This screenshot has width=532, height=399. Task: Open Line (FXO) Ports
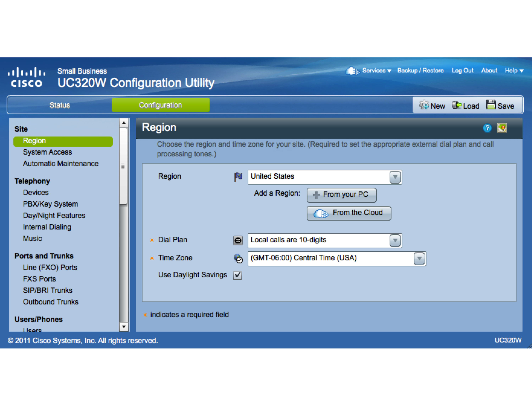point(50,267)
